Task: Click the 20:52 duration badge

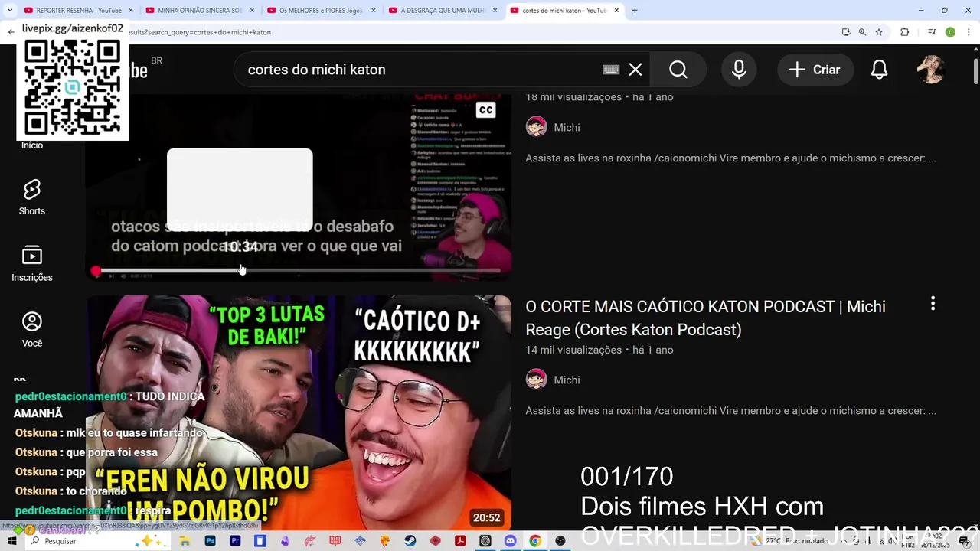Action: coord(487,518)
